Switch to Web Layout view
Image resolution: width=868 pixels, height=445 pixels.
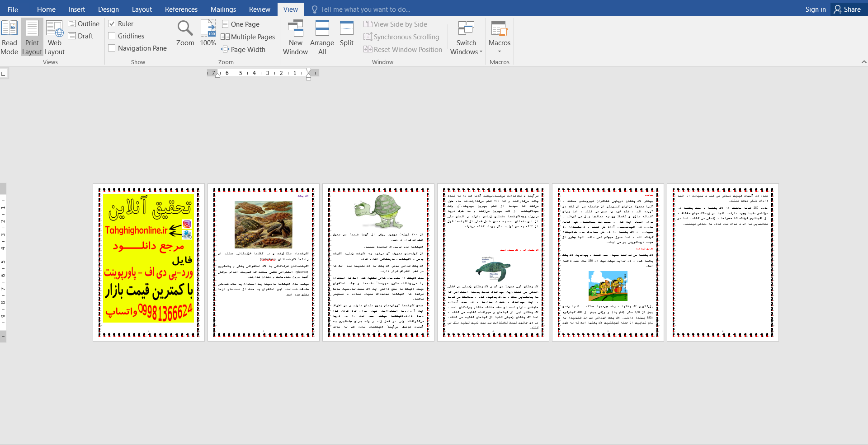point(55,37)
